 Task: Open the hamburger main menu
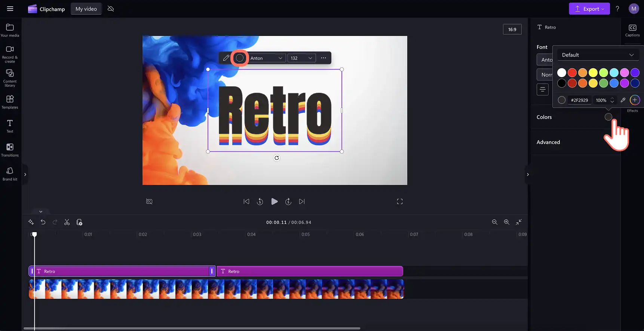click(10, 9)
